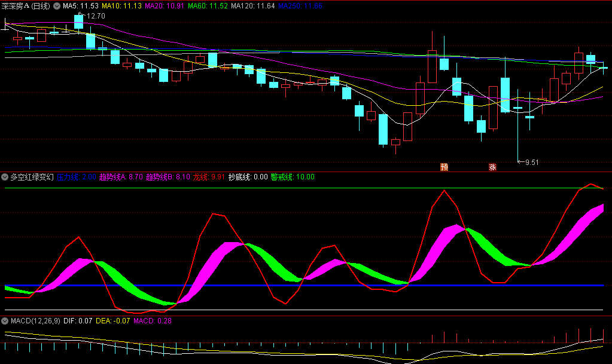Select the last candlestick on the chart
Image resolution: width=612 pixels, height=364 pixels.
(604, 68)
